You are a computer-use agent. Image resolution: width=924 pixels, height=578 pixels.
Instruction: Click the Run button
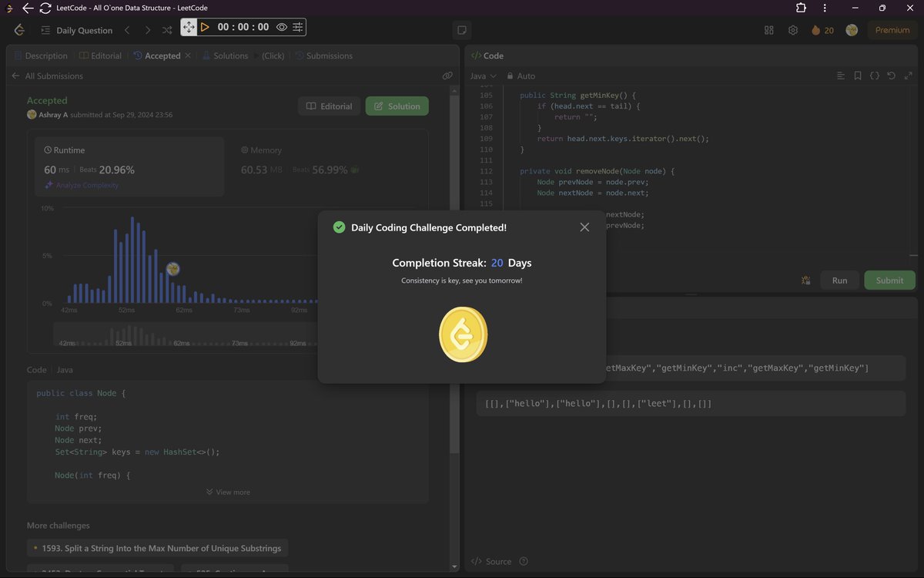[839, 281]
